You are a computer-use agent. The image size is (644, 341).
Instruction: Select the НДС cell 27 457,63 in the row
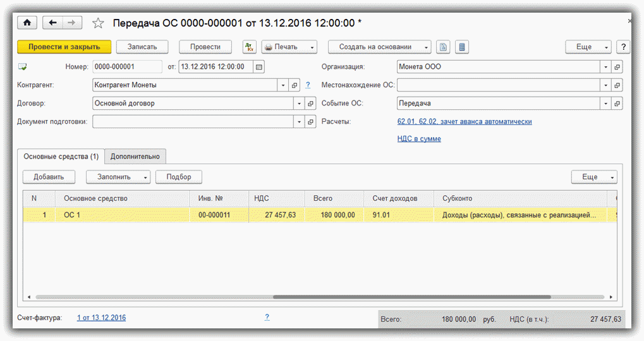277,215
